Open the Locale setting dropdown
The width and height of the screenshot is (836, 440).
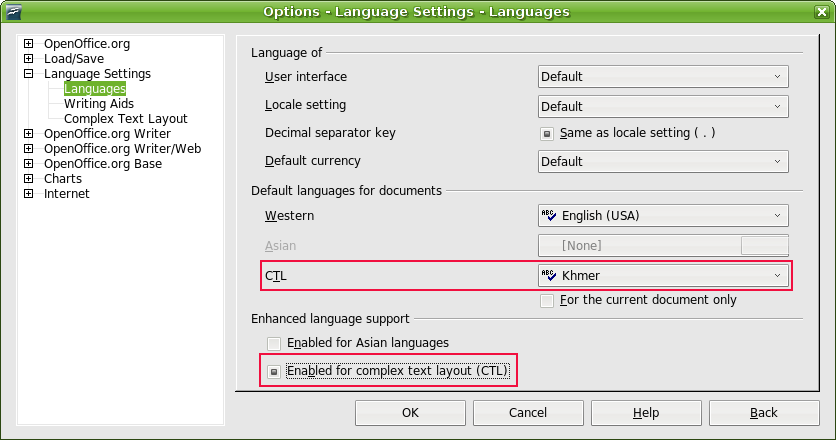point(663,107)
